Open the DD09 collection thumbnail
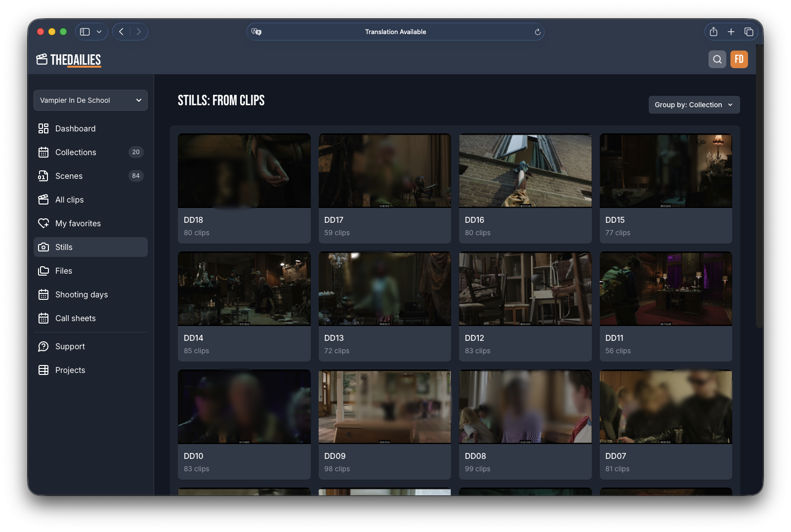Image resolution: width=791 pixels, height=532 pixels. pos(385,407)
